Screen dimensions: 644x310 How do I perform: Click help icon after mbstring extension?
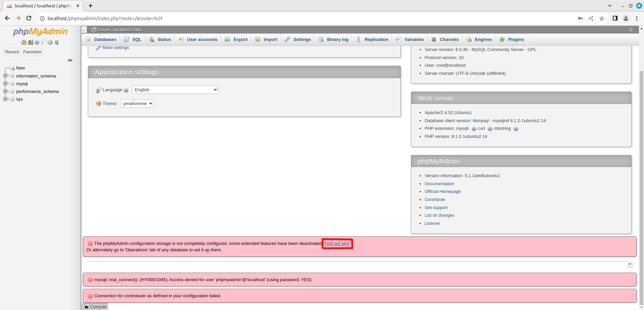coord(516,129)
